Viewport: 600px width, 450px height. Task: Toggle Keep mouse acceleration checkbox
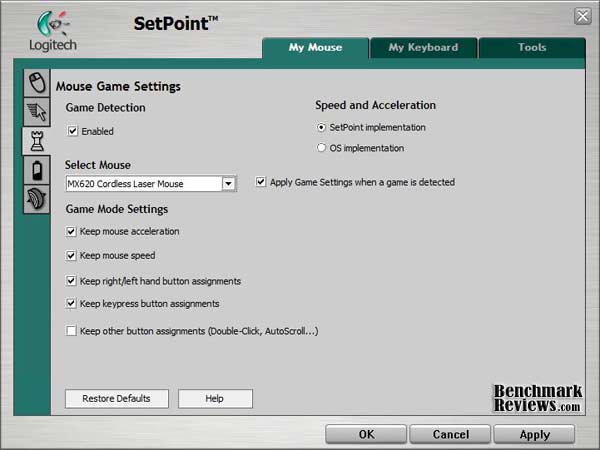click(71, 232)
